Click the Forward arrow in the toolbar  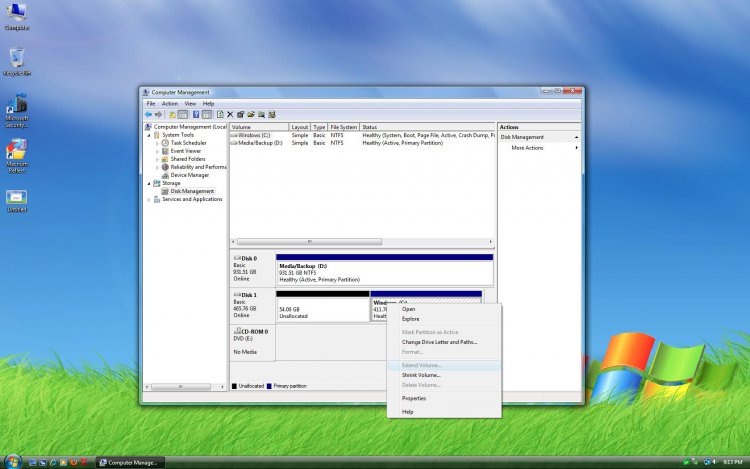pos(159,115)
